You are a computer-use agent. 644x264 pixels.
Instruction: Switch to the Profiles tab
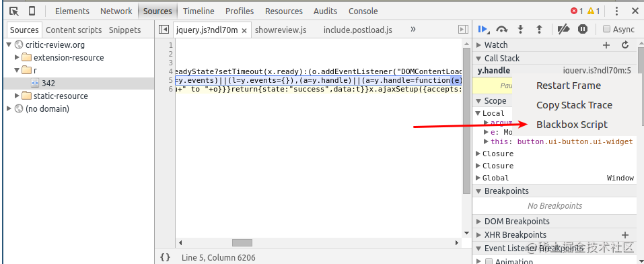click(x=240, y=11)
